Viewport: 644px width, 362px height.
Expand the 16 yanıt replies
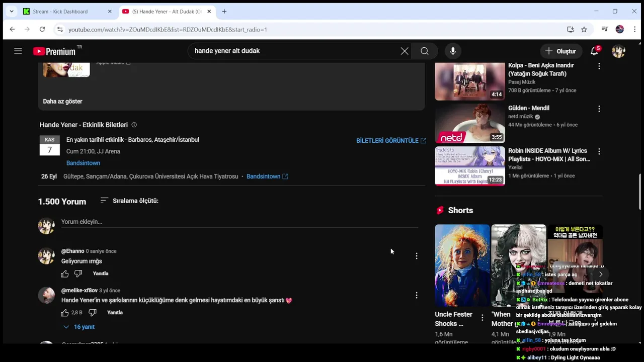79,327
